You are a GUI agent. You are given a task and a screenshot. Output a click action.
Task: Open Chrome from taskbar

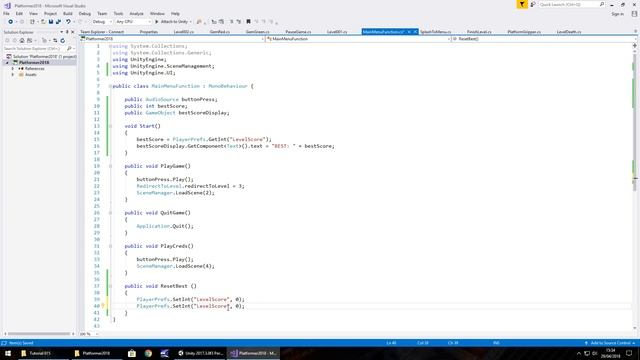(148, 353)
